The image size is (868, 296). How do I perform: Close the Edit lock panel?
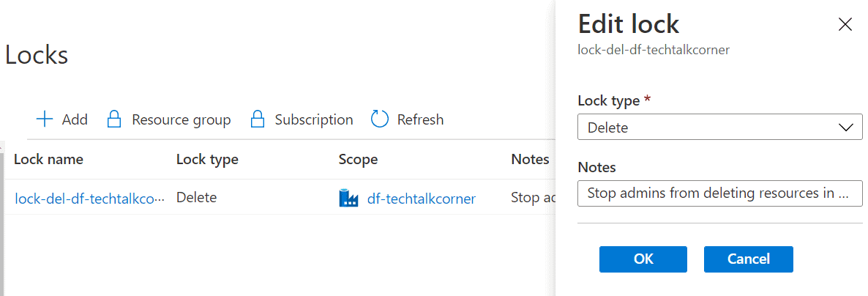[845, 24]
